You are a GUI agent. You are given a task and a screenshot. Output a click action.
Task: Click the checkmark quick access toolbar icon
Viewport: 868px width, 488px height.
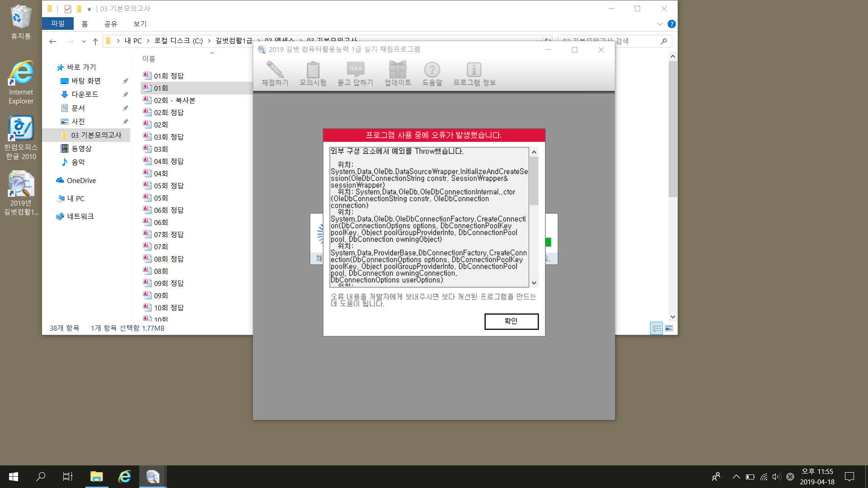pos(68,9)
